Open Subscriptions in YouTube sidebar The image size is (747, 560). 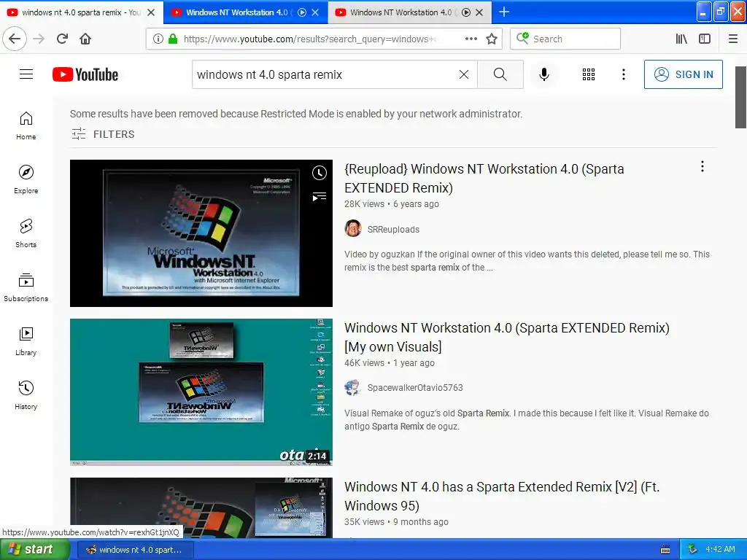click(x=26, y=287)
